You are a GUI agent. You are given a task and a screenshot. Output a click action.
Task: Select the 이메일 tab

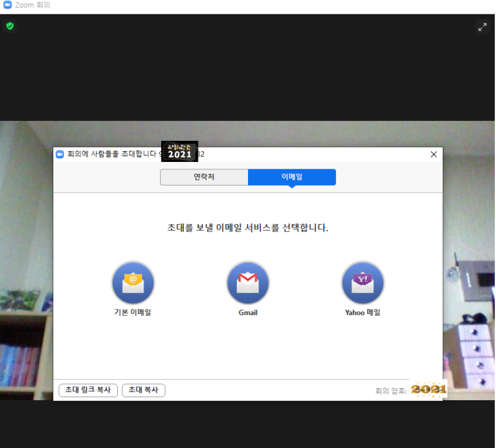[x=292, y=177]
